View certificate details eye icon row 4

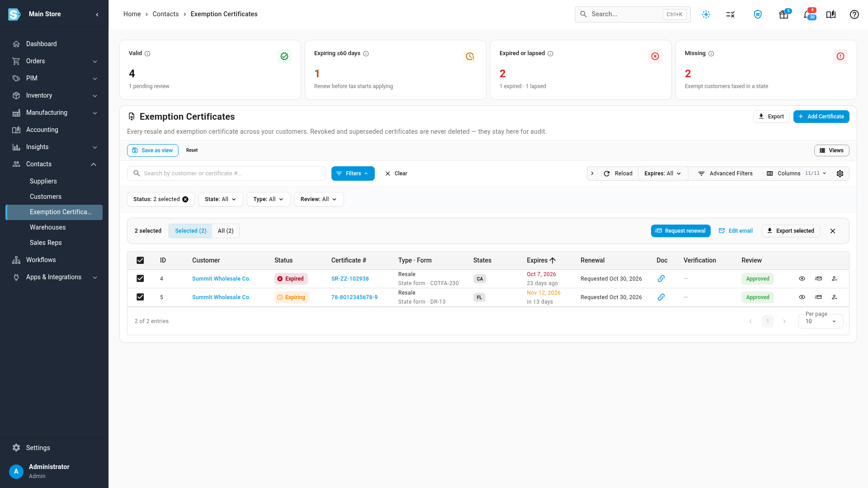coord(802,279)
